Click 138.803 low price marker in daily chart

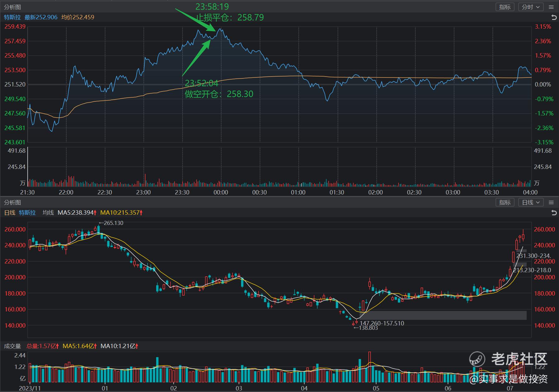point(366,328)
